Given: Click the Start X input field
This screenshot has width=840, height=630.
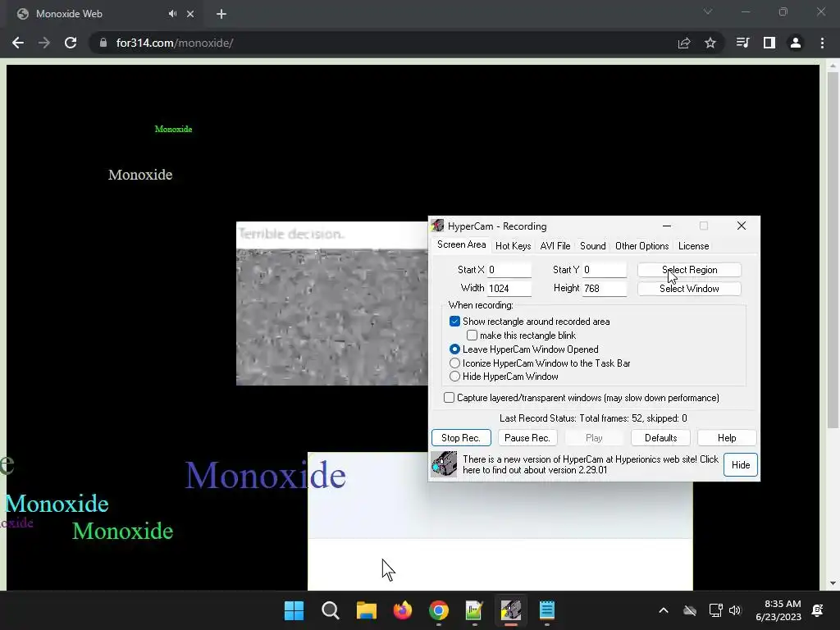Looking at the screenshot, I should click(509, 270).
